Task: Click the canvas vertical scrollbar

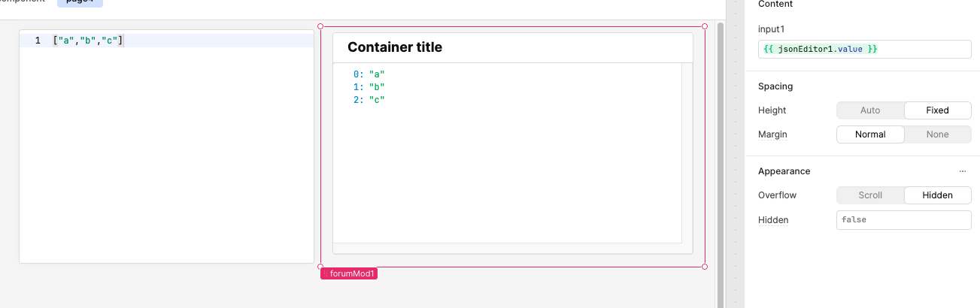Action: tap(721, 150)
